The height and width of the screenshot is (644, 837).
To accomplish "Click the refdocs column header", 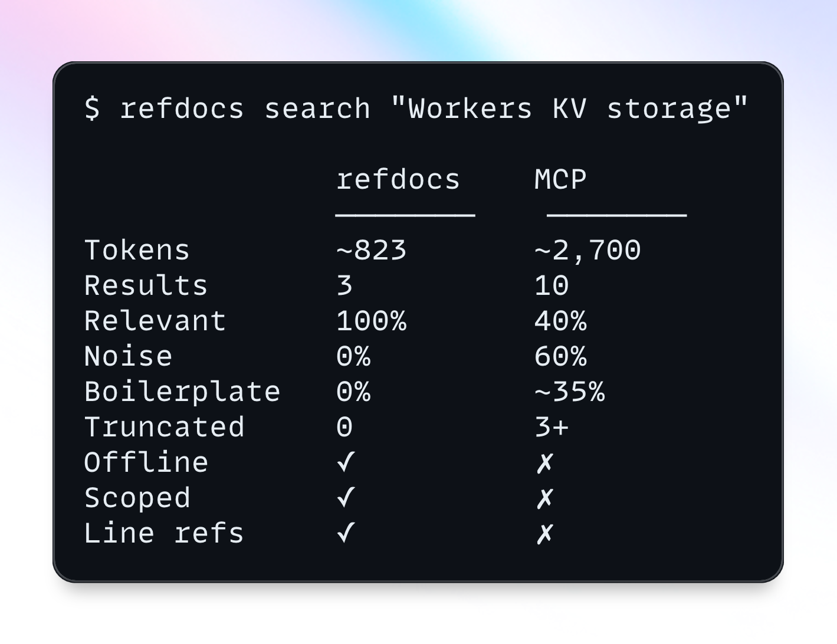I will click(x=398, y=179).
